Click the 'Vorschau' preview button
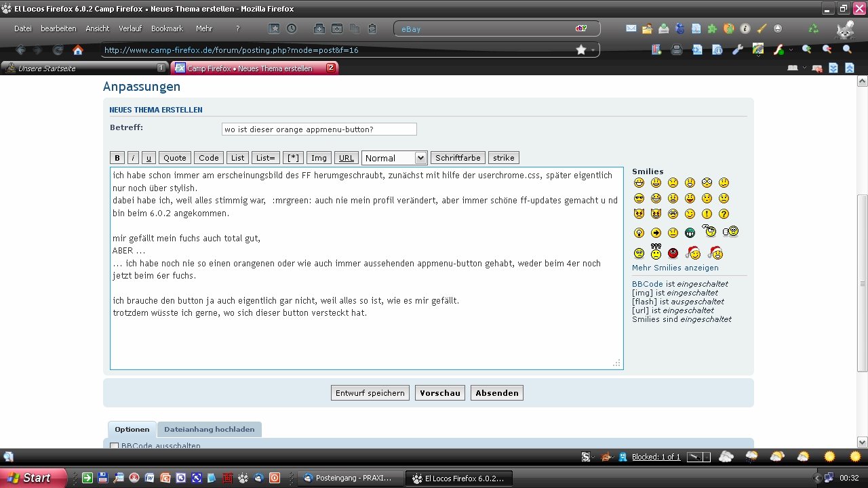Screen dimensions: 868x488 pyautogui.click(x=440, y=393)
